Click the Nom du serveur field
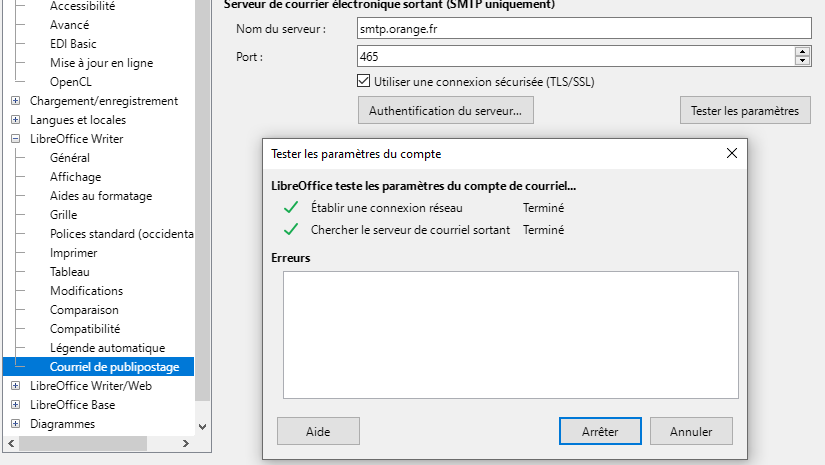 583,29
